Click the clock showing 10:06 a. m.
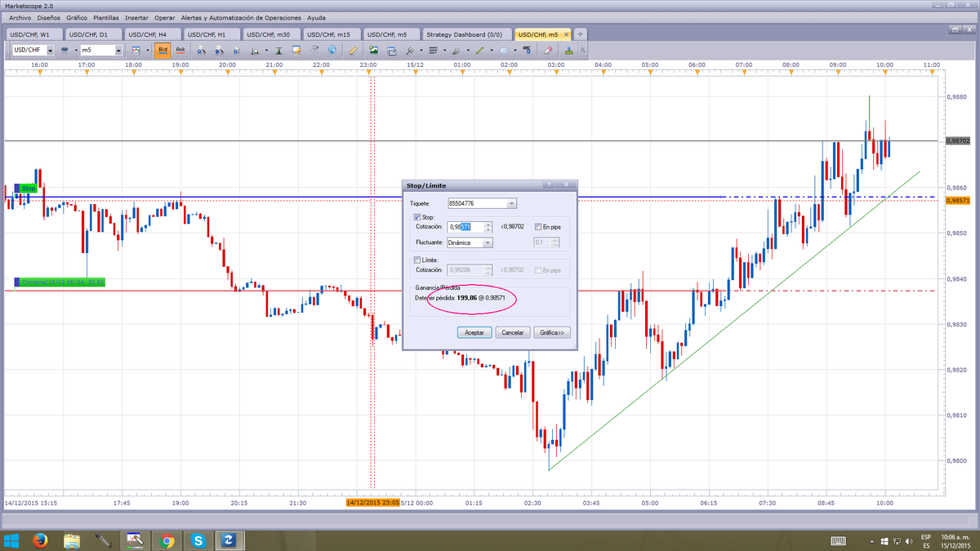 point(956,535)
